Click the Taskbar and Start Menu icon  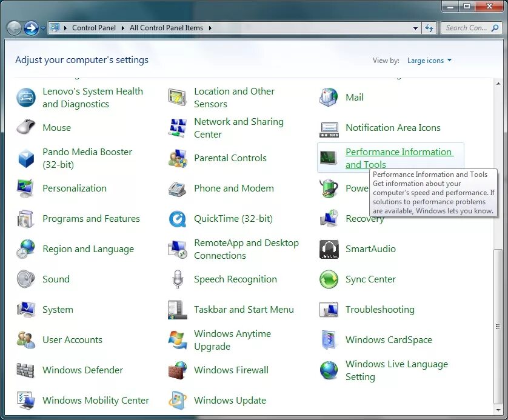click(177, 310)
